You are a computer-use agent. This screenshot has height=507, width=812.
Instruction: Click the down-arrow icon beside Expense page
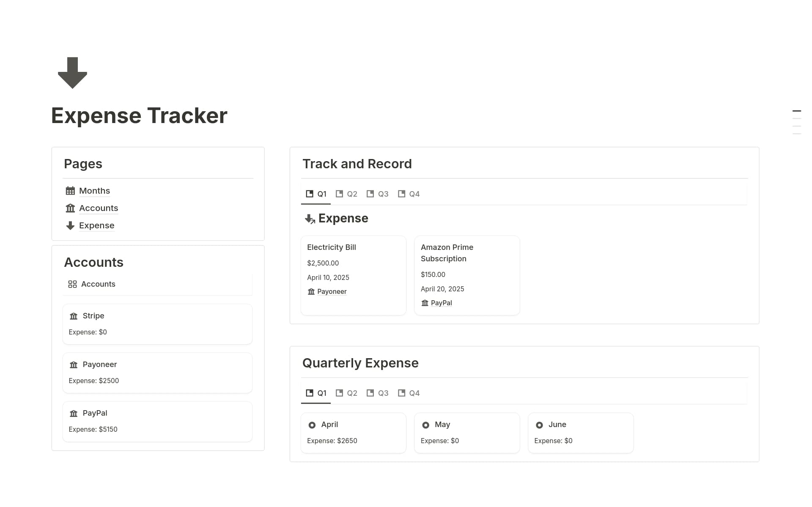70,225
